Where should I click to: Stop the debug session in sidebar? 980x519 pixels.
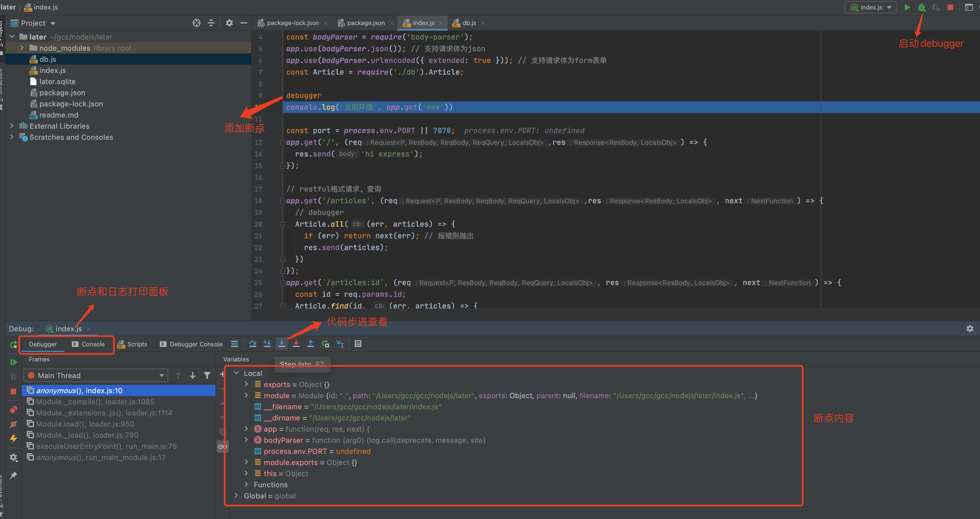pyautogui.click(x=13, y=391)
